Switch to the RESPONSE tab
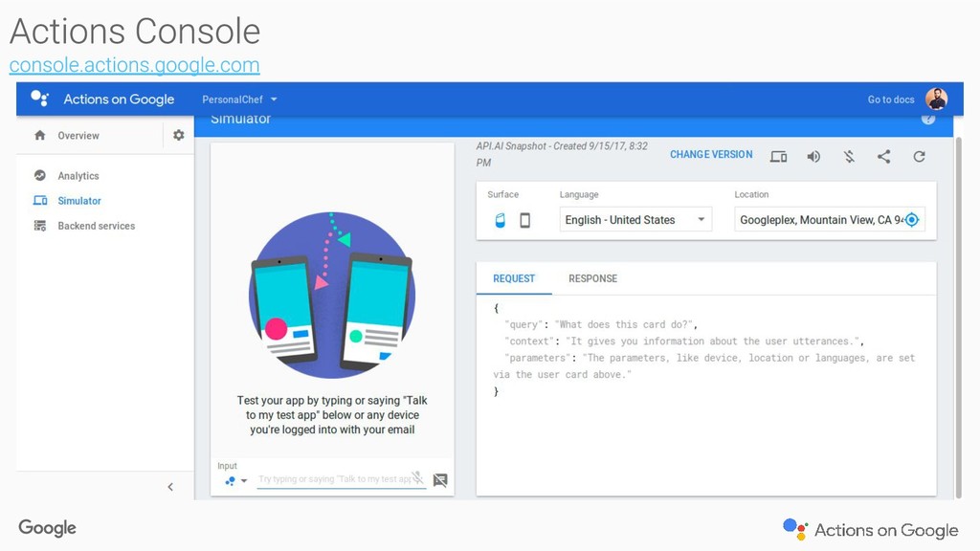 click(592, 278)
